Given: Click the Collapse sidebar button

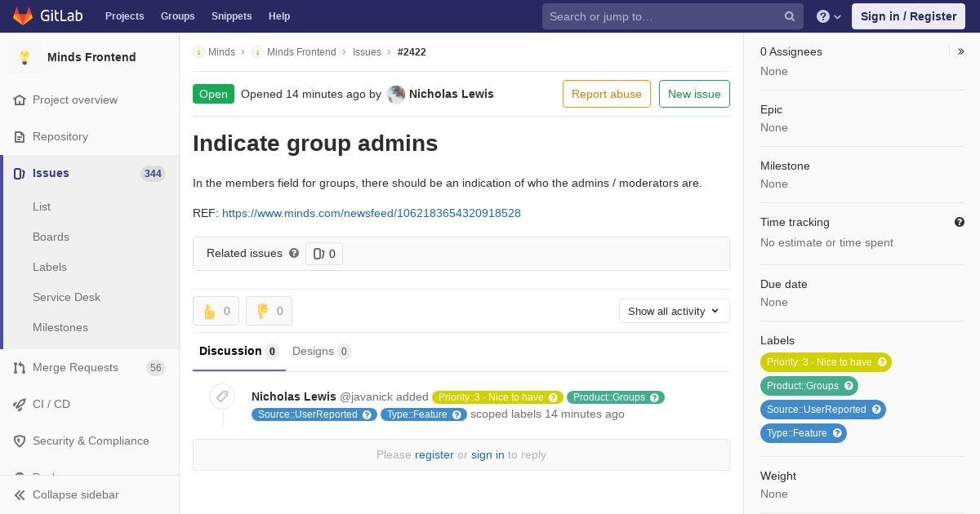Looking at the screenshot, I should (x=75, y=494).
